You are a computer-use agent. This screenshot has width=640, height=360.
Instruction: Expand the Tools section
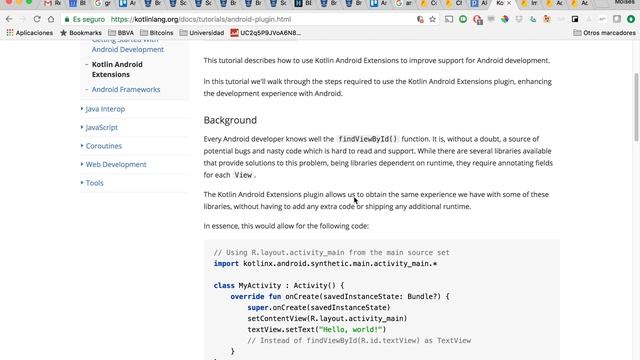(x=94, y=183)
